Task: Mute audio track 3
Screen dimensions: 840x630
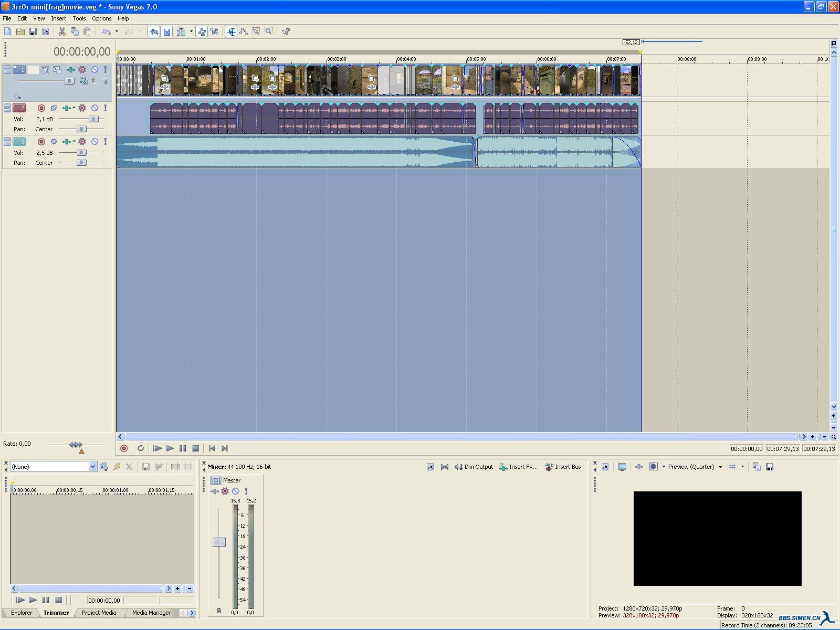Action: tap(94, 141)
